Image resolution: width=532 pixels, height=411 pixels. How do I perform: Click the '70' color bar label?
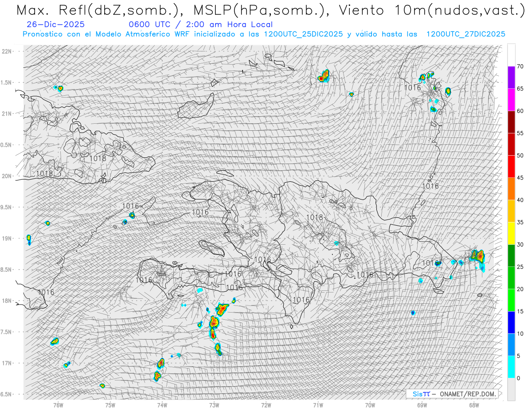point(520,67)
